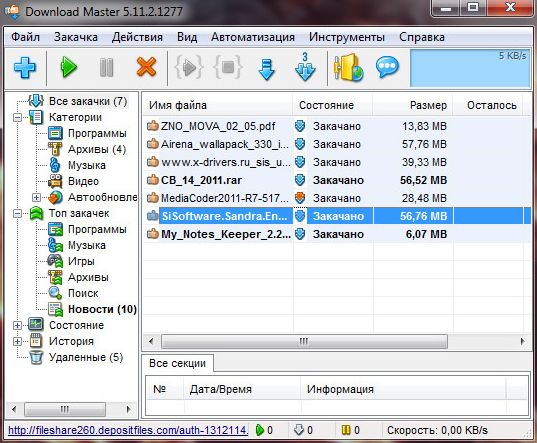Click the gray pause download icon
Screen dimensions: 537x443
(106, 67)
